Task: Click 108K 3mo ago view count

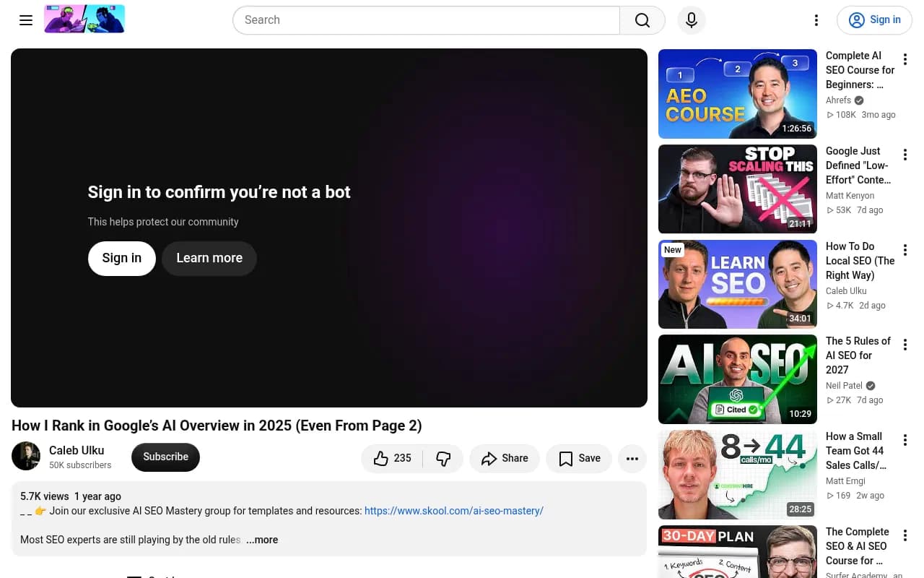Action: click(x=861, y=115)
